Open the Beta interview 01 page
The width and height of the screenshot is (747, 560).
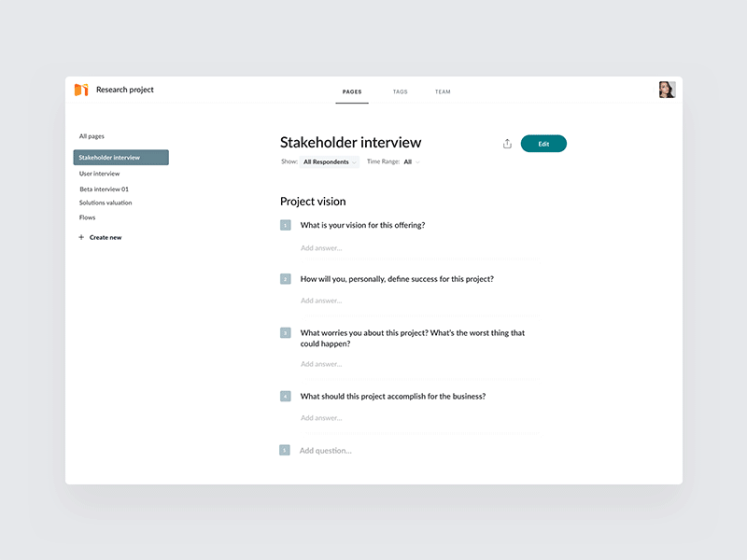(103, 188)
